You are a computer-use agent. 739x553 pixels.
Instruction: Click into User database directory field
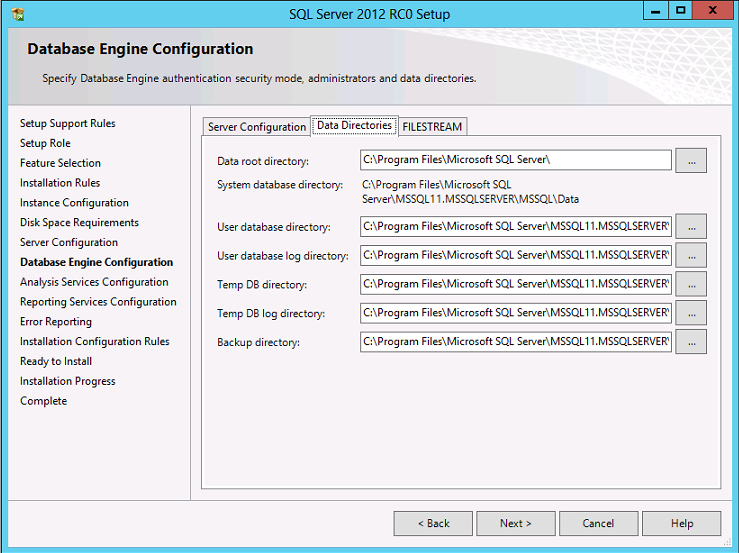[516, 226]
